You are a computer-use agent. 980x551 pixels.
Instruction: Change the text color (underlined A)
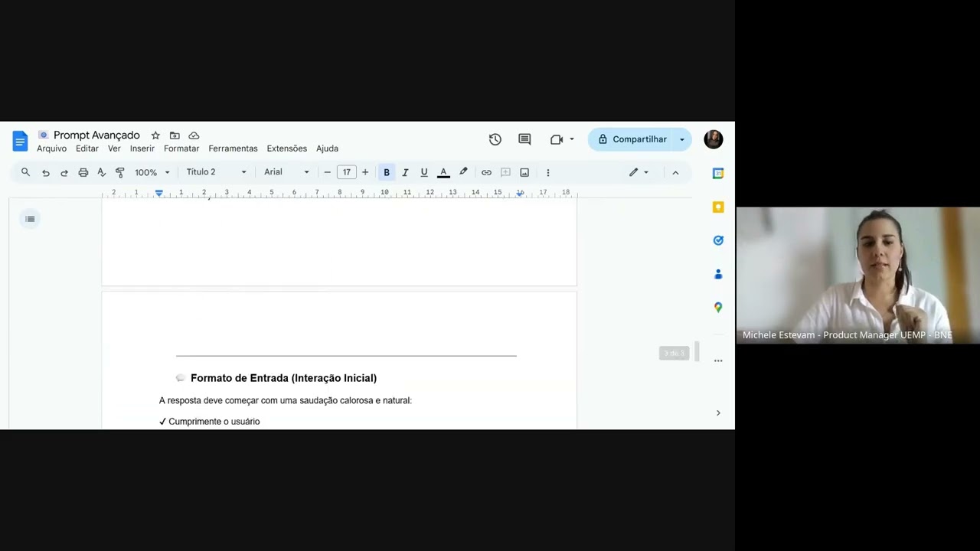coord(443,172)
